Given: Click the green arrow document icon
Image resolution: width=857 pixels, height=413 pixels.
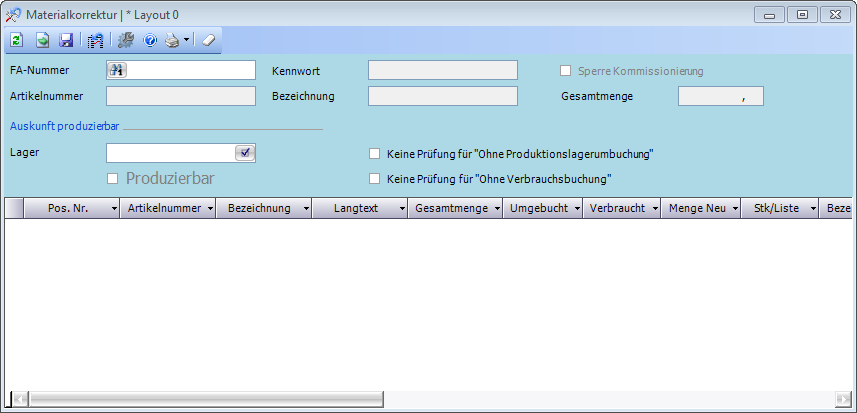Looking at the screenshot, I should (42, 41).
